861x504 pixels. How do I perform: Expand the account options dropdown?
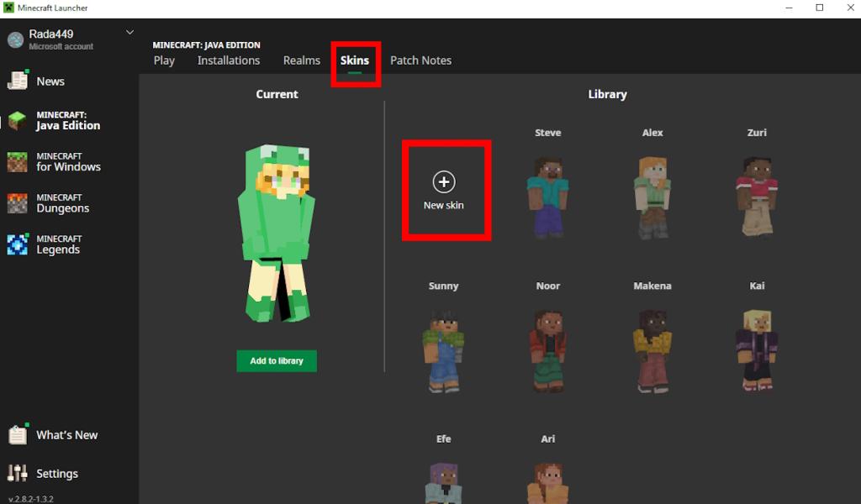coord(129,32)
